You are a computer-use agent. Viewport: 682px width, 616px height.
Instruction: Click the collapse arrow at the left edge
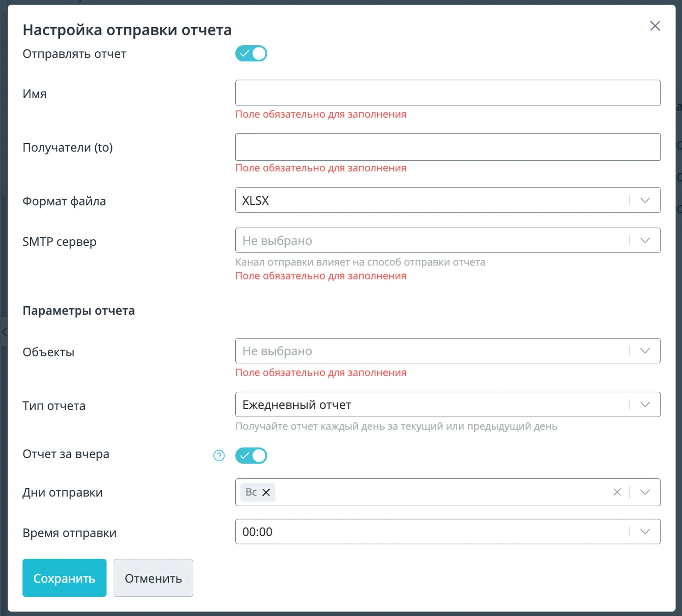[x=4, y=332]
